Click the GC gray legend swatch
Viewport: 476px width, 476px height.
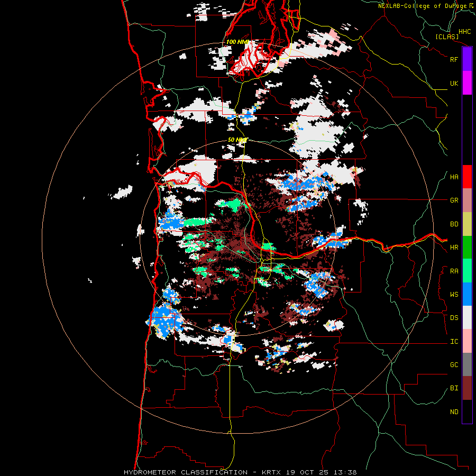coord(467,364)
